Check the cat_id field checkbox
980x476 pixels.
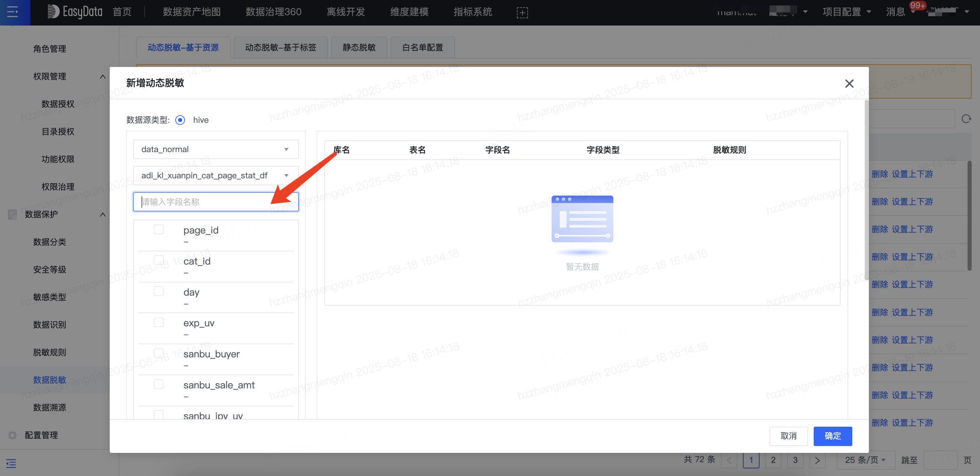click(159, 260)
